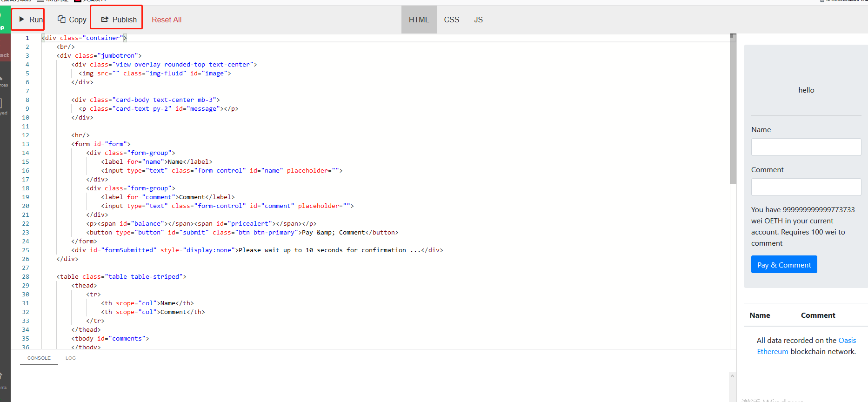Click the OETH balance message text
The height and width of the screenshot is (402, 868).
803,227
